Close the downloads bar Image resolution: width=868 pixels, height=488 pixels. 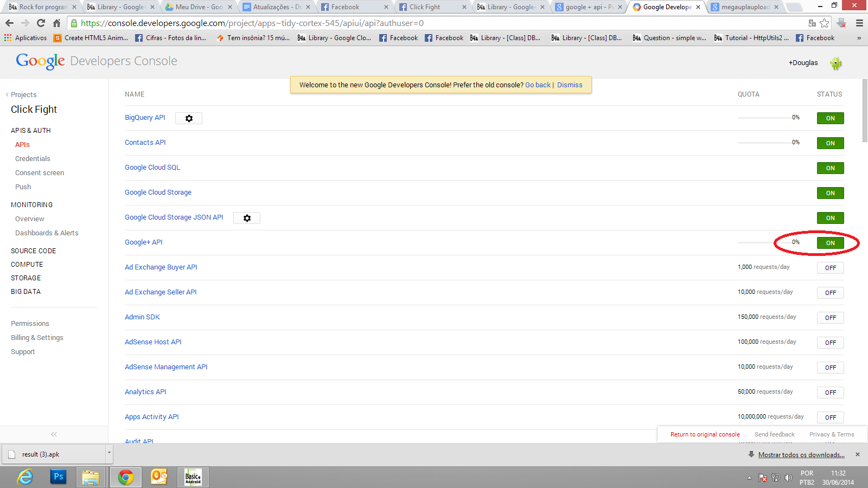pos(858,454)
